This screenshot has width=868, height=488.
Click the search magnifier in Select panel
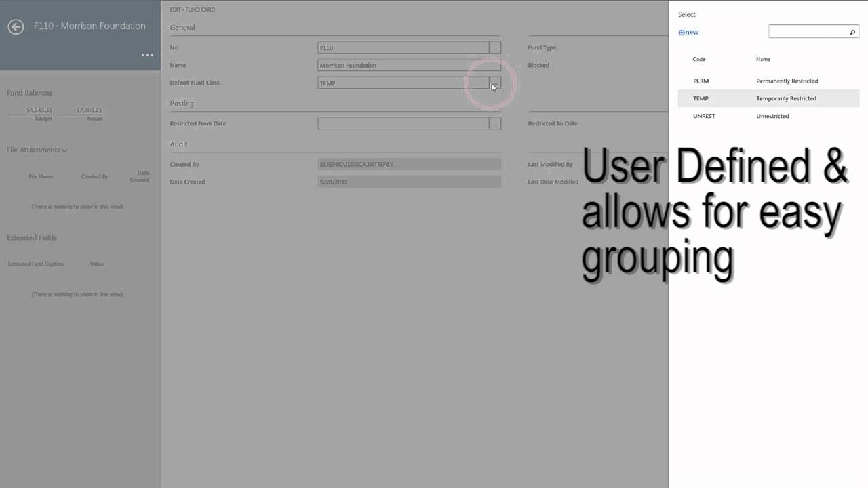852,32
